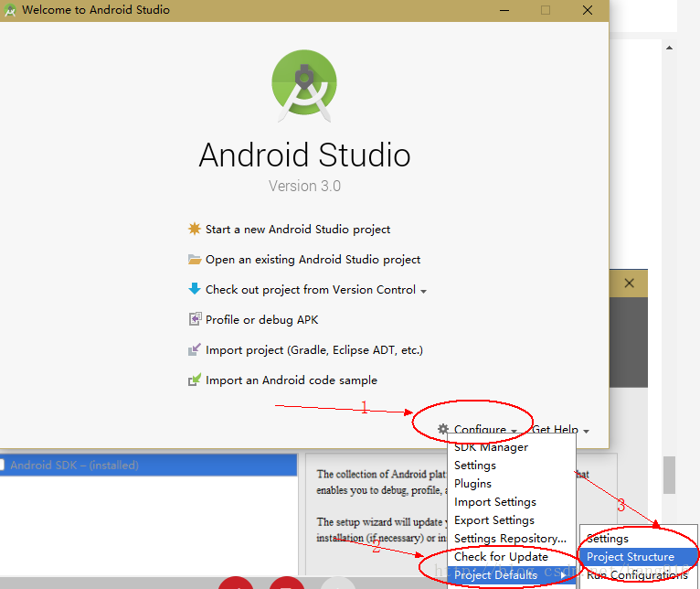Open the Configure dropdown
The image size is (700, 589).
pos(480,430)
